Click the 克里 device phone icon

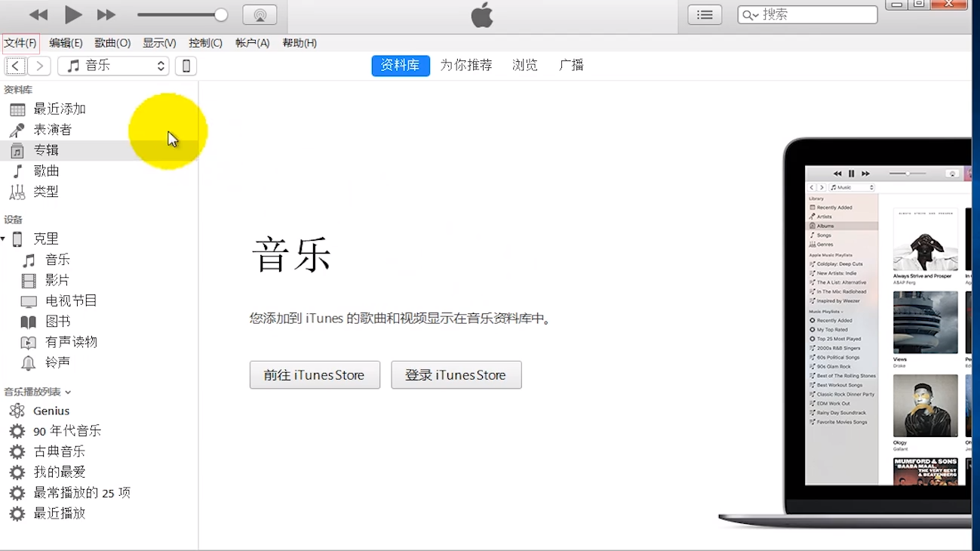click(17, 239)
